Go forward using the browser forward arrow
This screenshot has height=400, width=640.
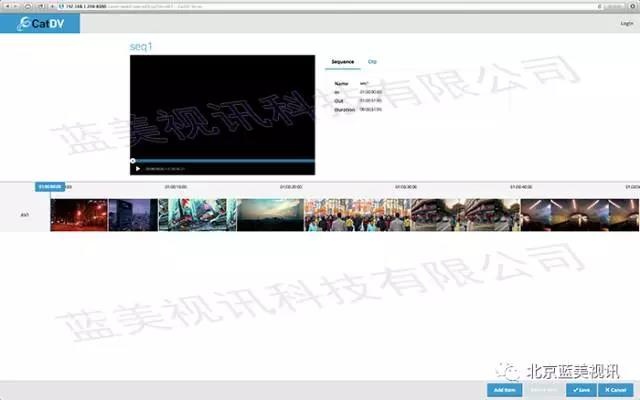click(x=16, y=6)
